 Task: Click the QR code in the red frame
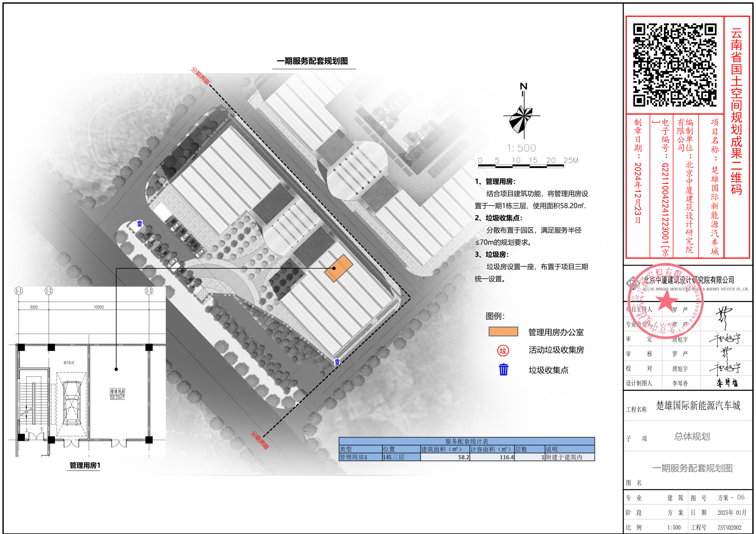point(675,65)
